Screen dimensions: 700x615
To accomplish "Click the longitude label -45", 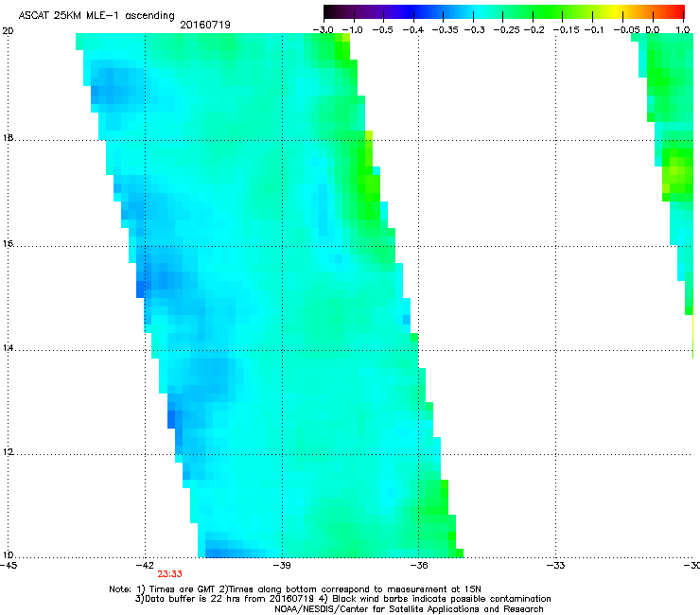I will tap(9, 566).
